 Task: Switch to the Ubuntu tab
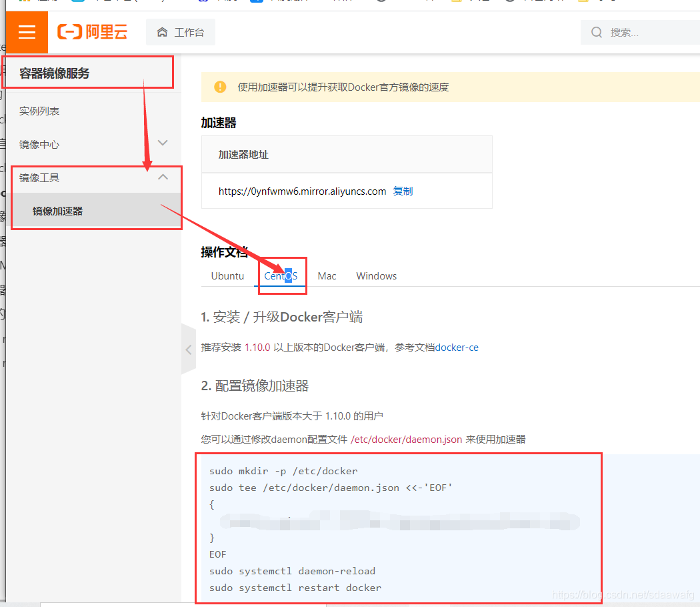point(228,276)
